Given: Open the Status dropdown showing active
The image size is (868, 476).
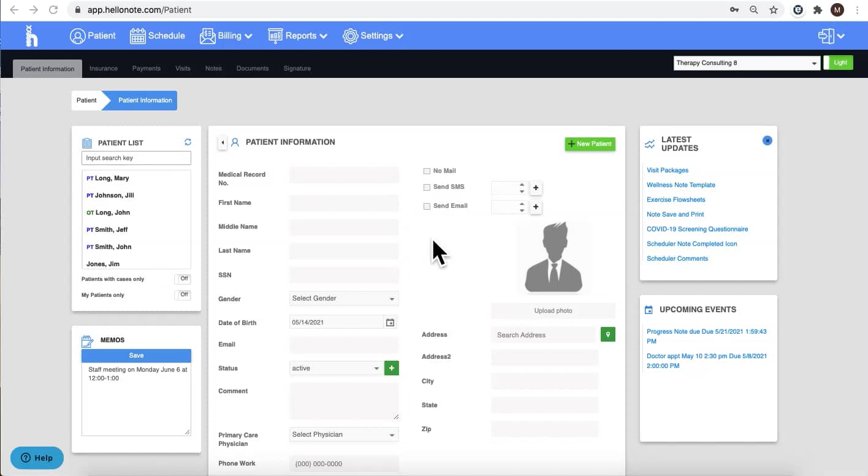Looking at the screenshot, I should (336, 368).
